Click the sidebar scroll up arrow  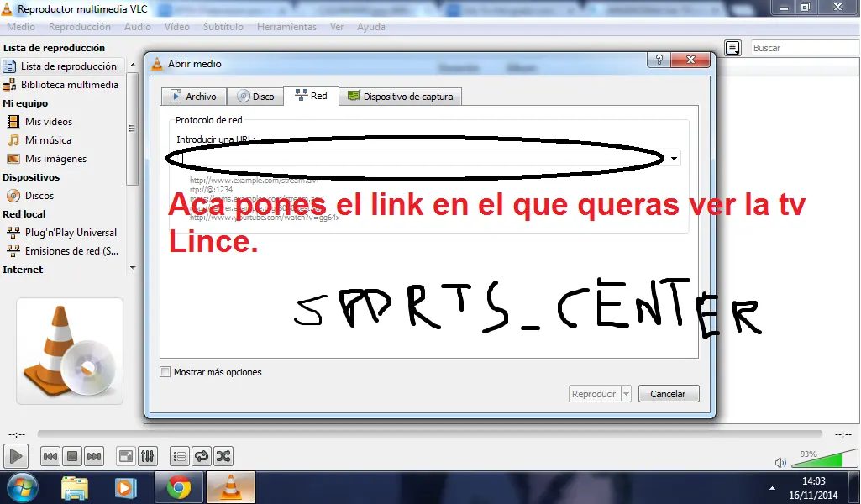pyautogui.click(x=133, y=65)
